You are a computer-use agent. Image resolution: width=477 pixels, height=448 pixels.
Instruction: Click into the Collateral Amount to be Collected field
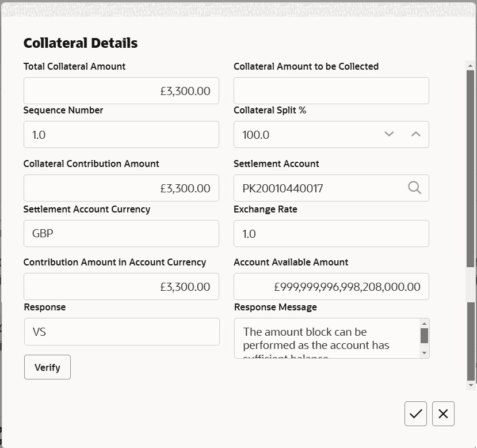click(x=331, y=90)
